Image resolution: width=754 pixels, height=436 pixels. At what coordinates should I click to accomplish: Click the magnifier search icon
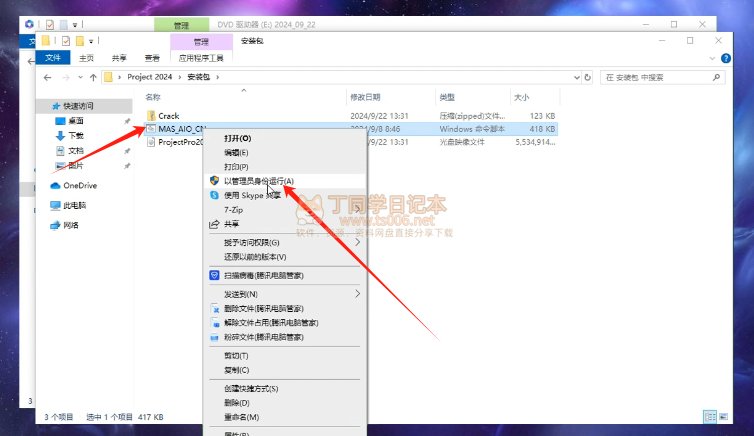[716, 77]
